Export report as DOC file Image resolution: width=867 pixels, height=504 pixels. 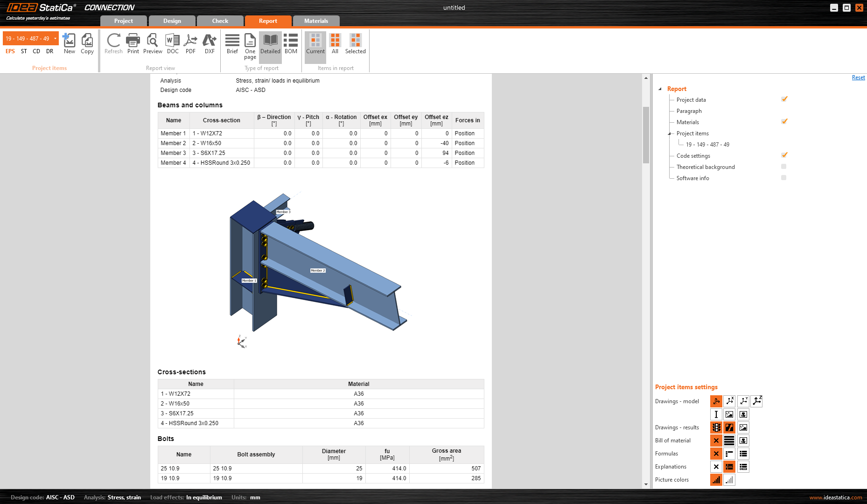pyautogui.click(x=173, y=44)
